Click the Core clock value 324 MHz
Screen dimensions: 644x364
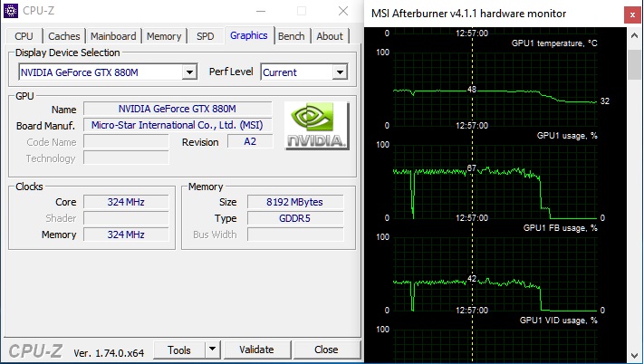coord(126,202)
